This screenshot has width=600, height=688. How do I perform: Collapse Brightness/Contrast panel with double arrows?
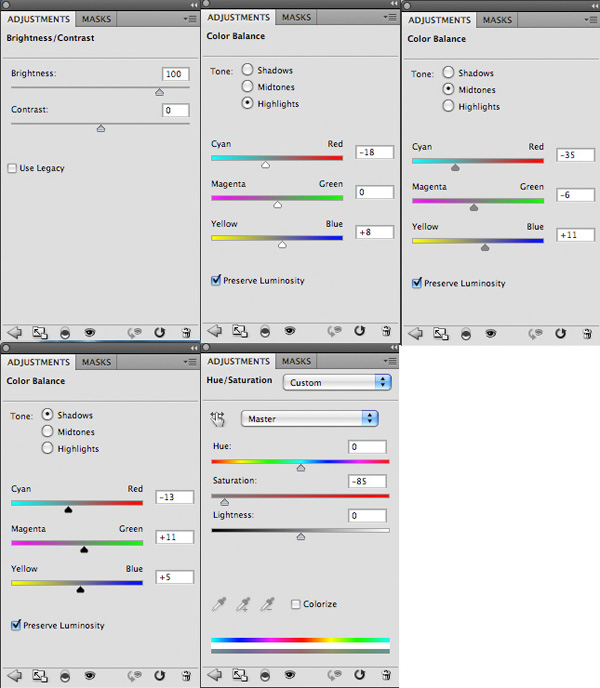click(x=194, y=5)
